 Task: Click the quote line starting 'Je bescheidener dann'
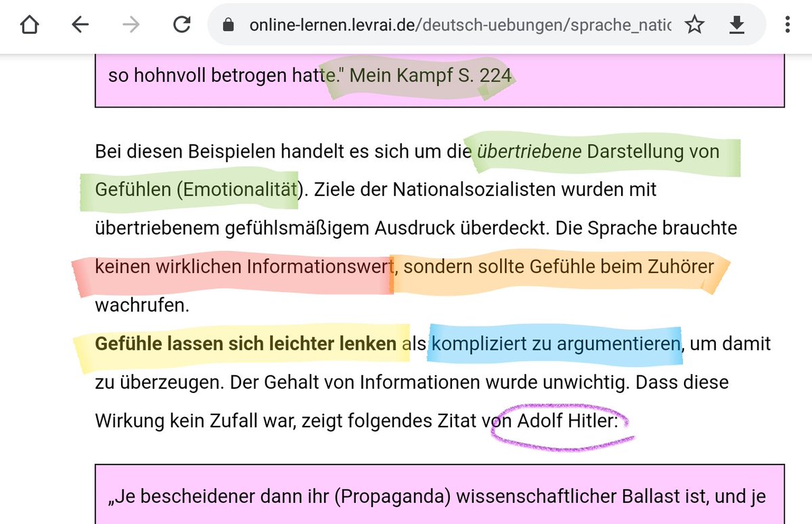click(x=437, y=498)
